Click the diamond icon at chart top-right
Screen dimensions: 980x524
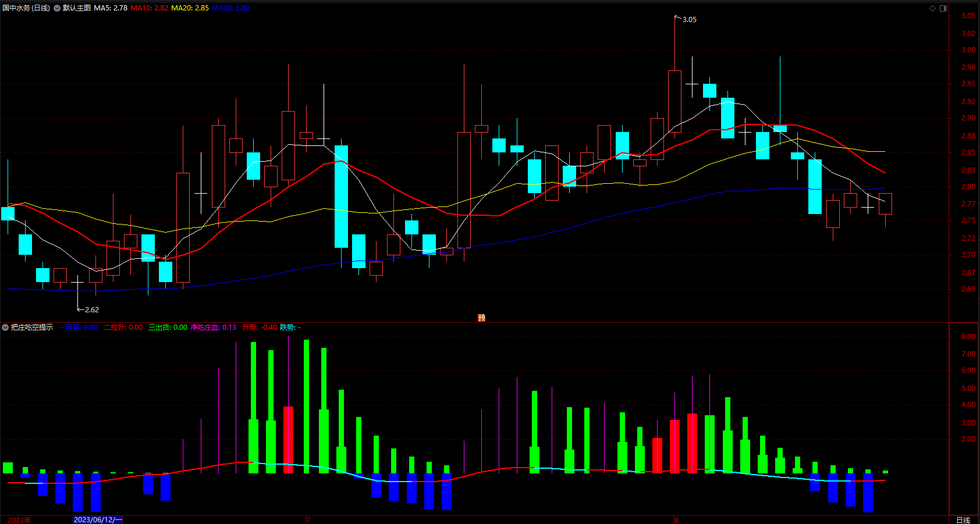(932, 8)
